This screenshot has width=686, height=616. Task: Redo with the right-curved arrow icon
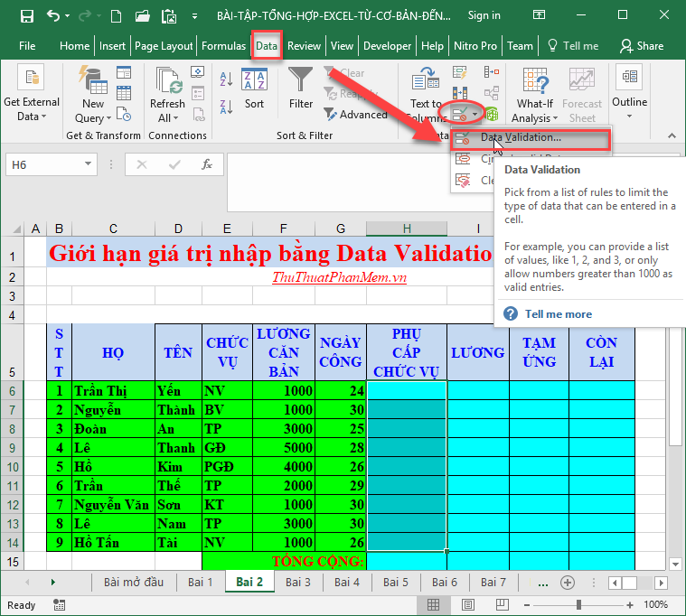[x=84, y=16]
